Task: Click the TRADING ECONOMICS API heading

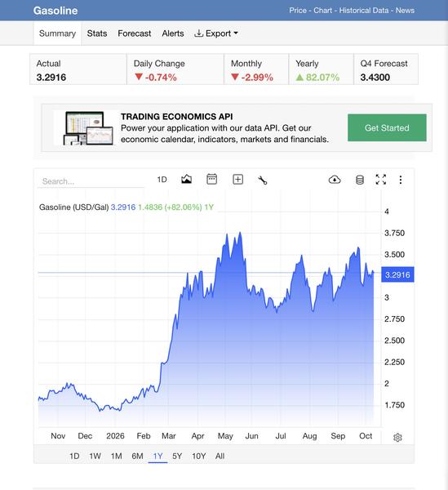Action: pyautogui.click(x=177, y=117)
